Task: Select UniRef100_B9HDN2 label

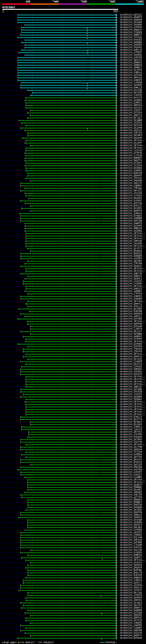Action: (131, 42)
